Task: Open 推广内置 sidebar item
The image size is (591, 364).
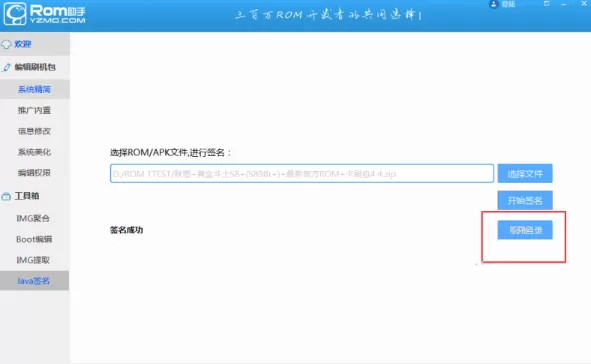Action: pos(35,110)
